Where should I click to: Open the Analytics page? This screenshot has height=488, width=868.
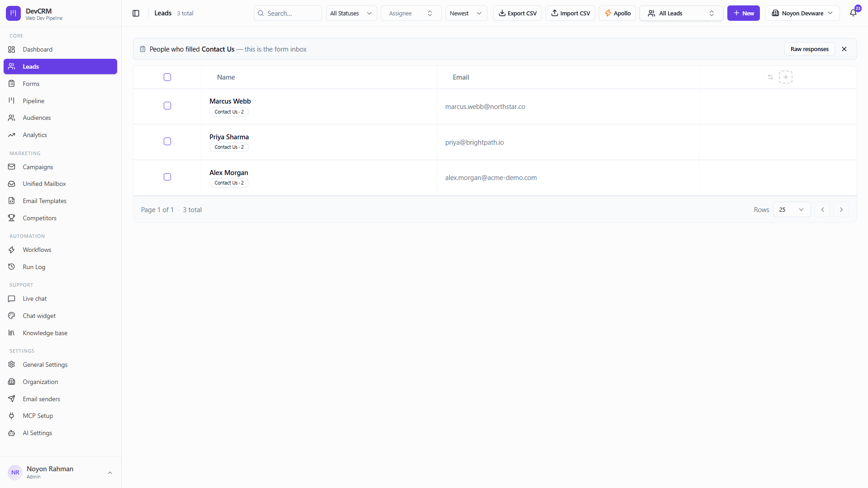(60, 135)
